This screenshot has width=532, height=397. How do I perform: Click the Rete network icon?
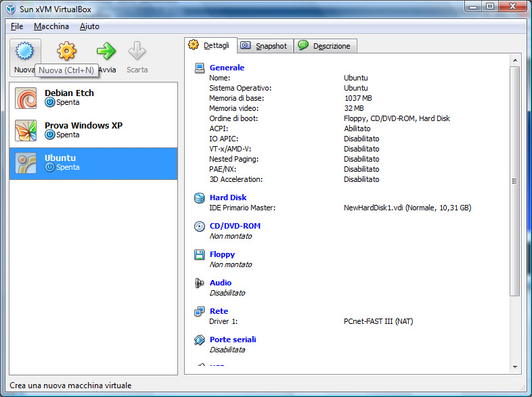coord(200,311)
